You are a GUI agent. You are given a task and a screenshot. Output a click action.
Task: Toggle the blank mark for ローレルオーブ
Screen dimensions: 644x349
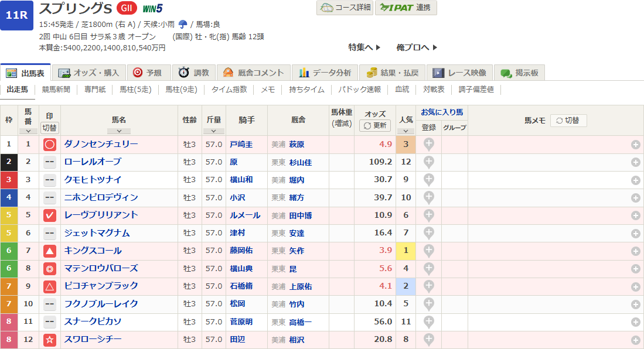pyautogui.click(x=50, y=162)
